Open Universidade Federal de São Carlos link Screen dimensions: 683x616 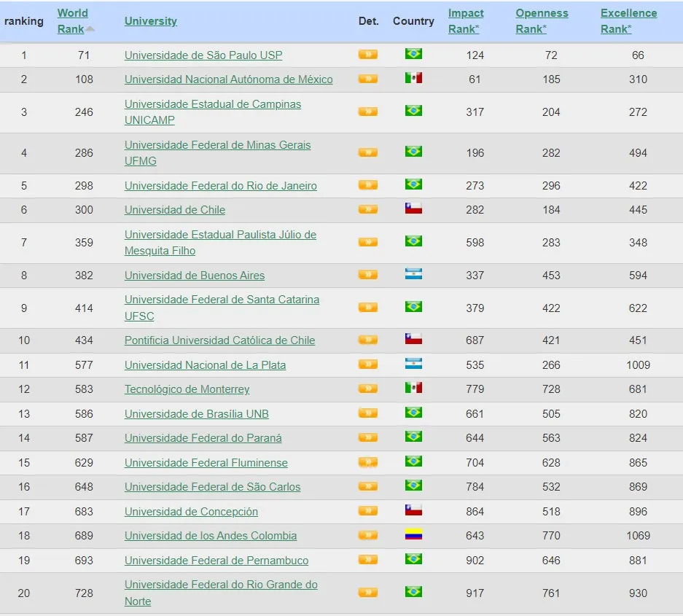213,487
